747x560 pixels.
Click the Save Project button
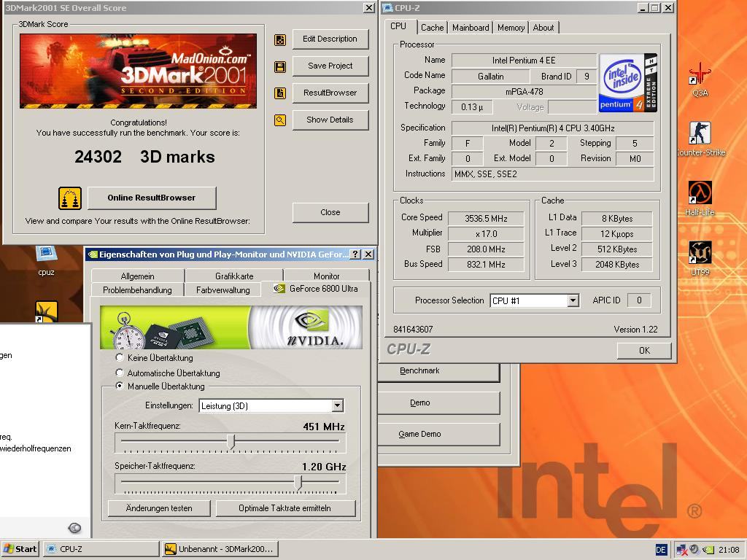click(x=330, y=66)
